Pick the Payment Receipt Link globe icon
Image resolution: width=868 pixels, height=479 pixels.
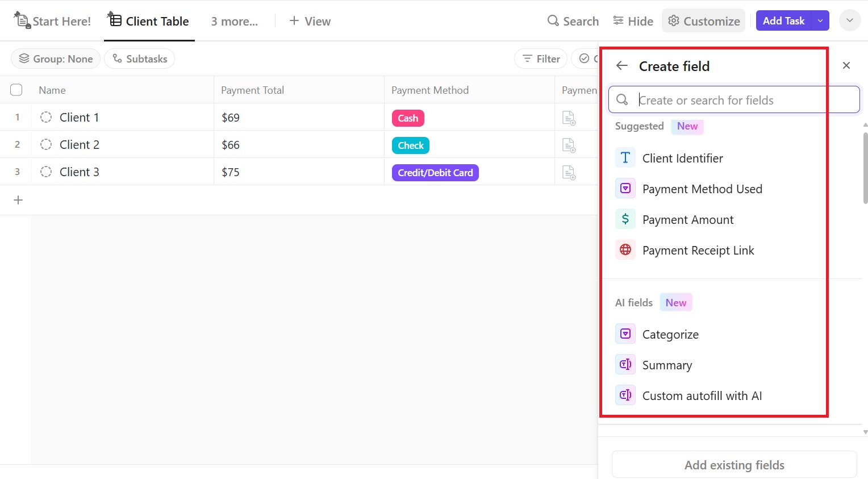625,250
